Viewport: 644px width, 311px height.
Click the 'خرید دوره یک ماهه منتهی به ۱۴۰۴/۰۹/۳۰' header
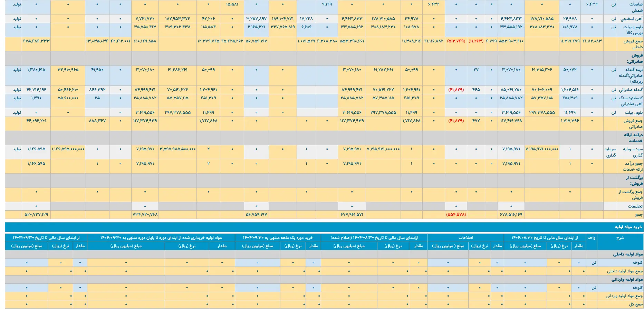(278, 238)
